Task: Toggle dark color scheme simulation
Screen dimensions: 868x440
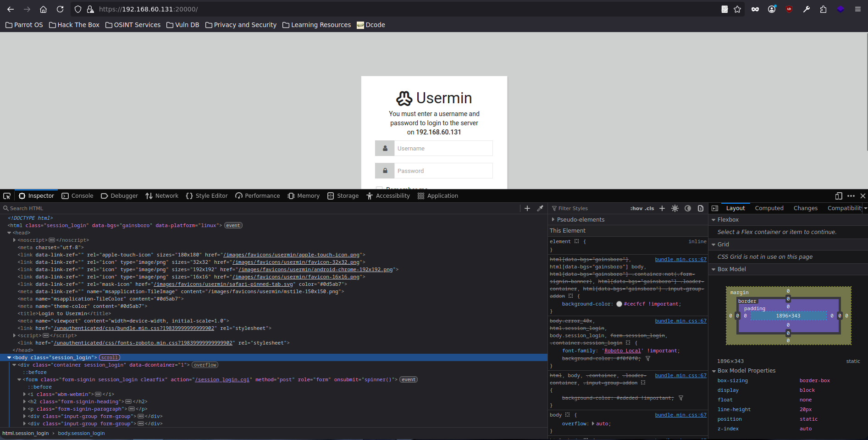Action: [688, 208]
